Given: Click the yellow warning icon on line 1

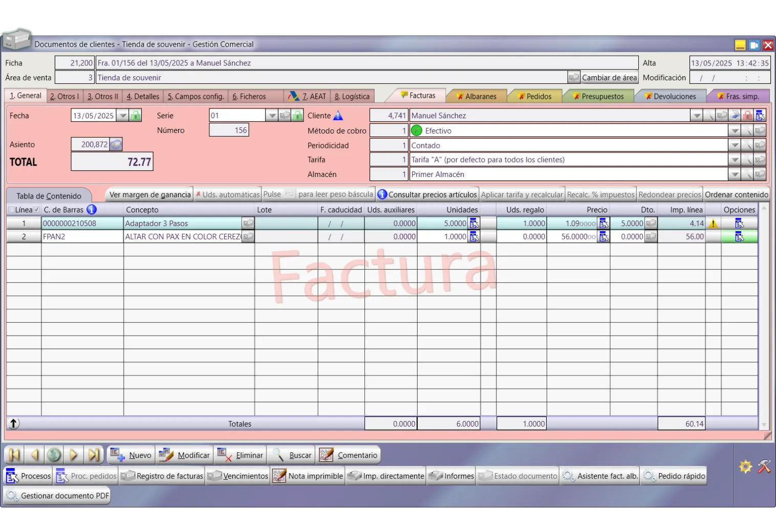Looking at the screenshot, I should [x=713, y=224].
